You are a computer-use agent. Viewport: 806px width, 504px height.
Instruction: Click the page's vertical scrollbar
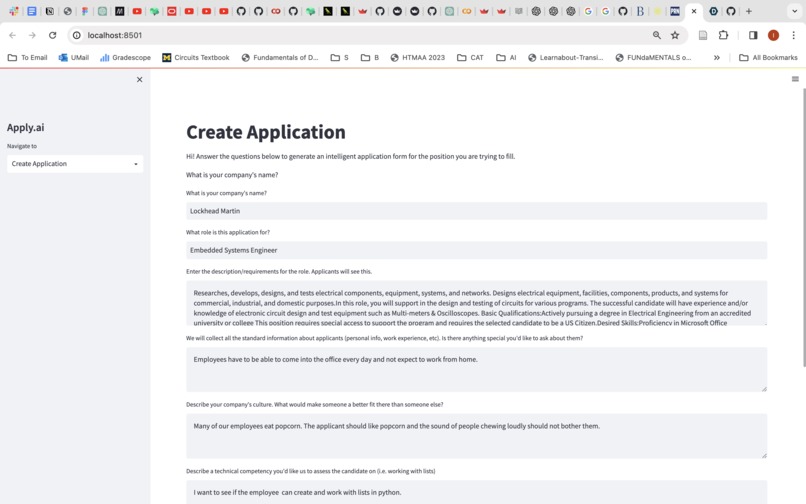(x=804, y=227)
